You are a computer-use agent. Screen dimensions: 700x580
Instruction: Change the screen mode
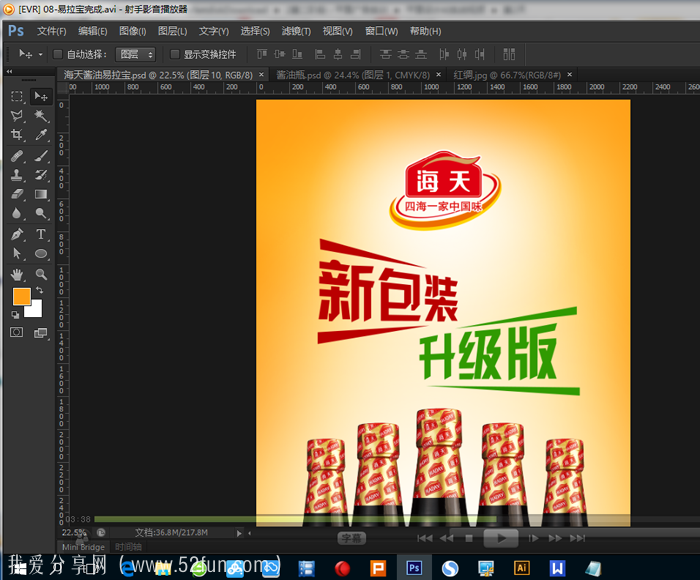coord(41,333)
